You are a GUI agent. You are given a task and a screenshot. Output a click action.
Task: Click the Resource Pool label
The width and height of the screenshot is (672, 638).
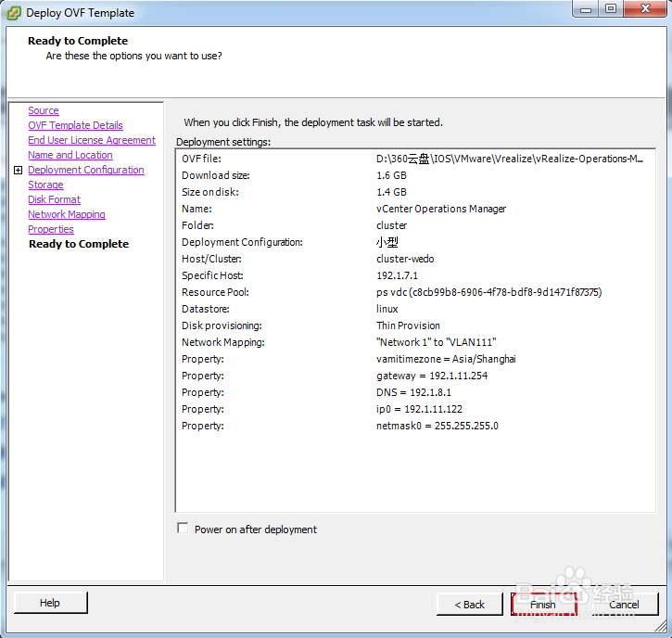215,292
